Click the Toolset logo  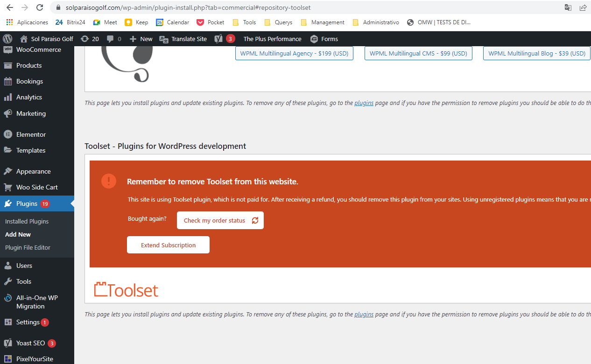point(126,290)
